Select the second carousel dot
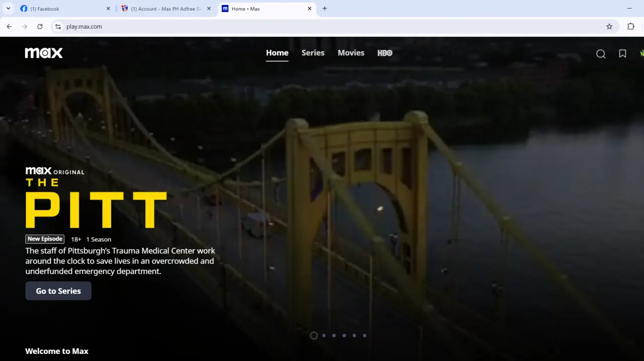 [324, 335]
